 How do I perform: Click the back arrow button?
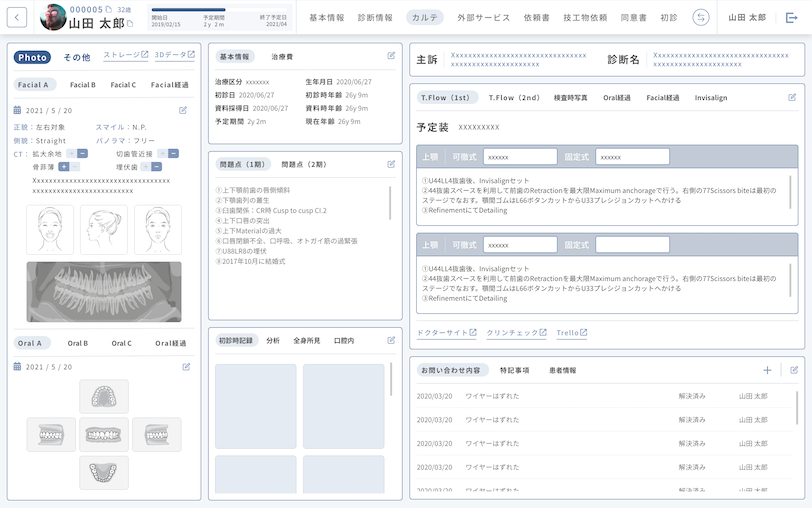[17, 17]
